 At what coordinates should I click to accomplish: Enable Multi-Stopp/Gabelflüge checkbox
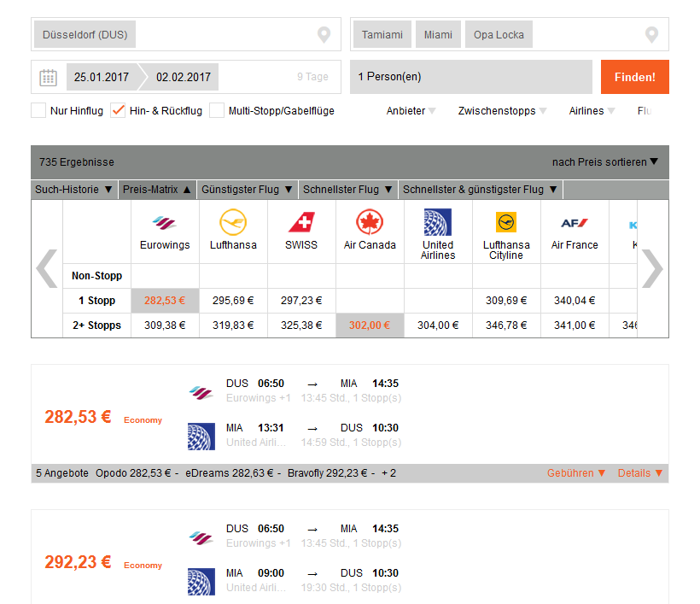pyautogui.click(x=217, y=110)
